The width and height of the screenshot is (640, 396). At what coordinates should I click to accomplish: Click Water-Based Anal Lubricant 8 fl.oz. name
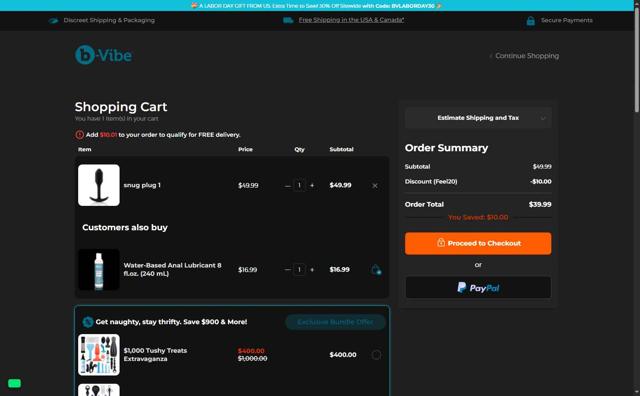172,269
